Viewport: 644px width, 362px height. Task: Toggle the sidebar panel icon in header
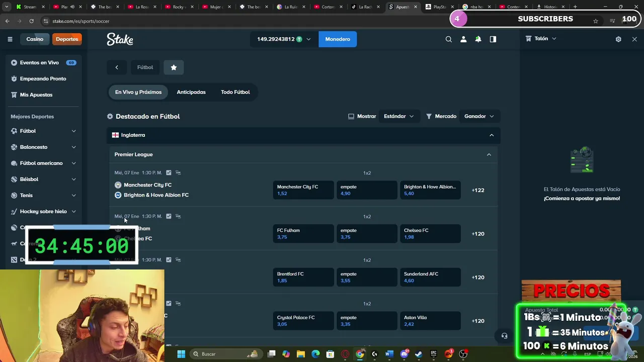493,39
